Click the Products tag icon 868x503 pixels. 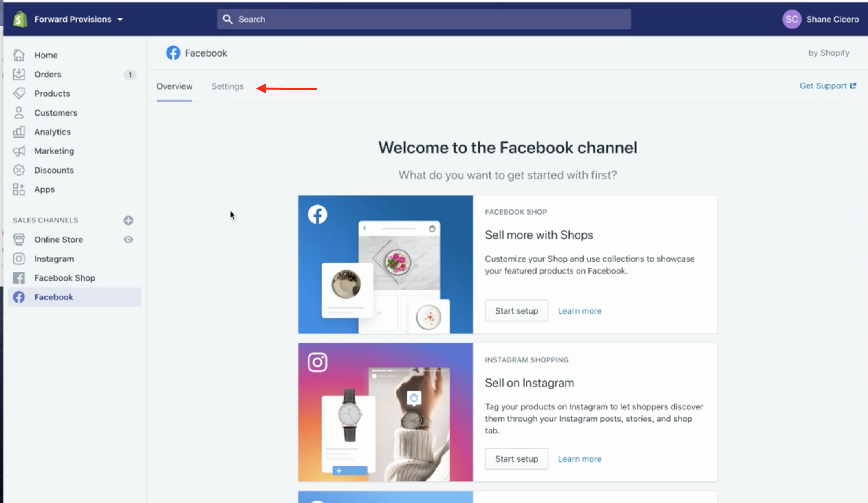point(19,94)
